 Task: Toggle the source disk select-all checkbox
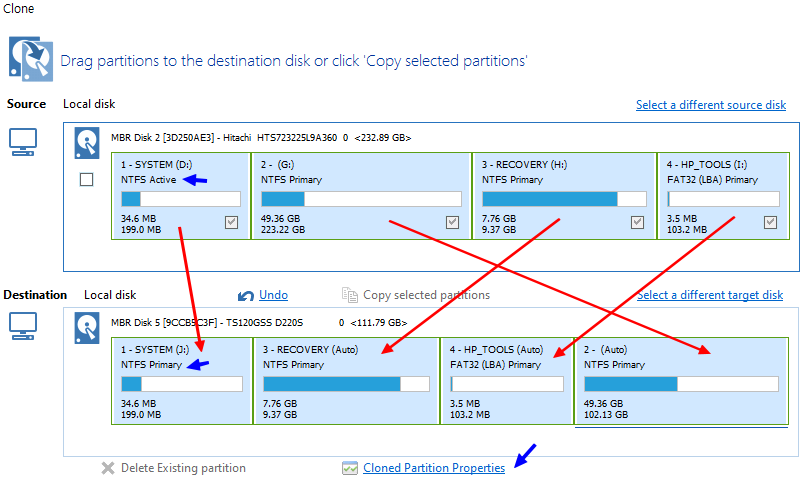coord(86,179)
